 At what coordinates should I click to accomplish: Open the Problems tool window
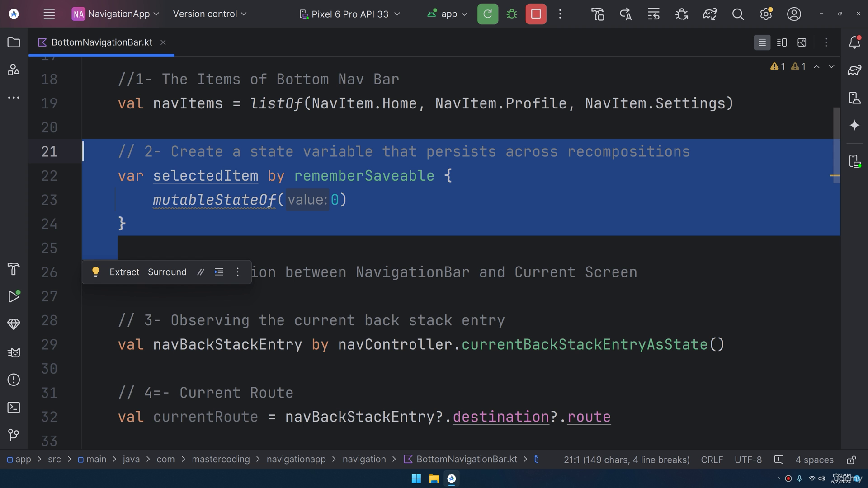[14, 380]
